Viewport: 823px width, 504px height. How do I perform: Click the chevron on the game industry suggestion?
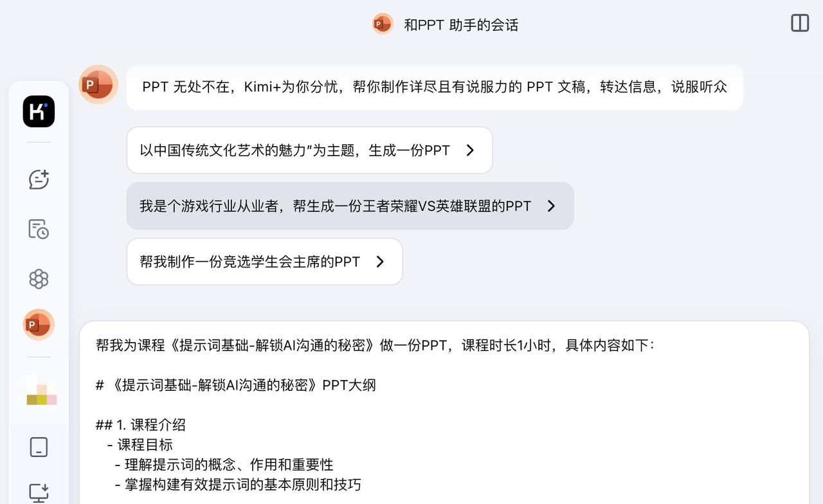click(x=551, y=206)
